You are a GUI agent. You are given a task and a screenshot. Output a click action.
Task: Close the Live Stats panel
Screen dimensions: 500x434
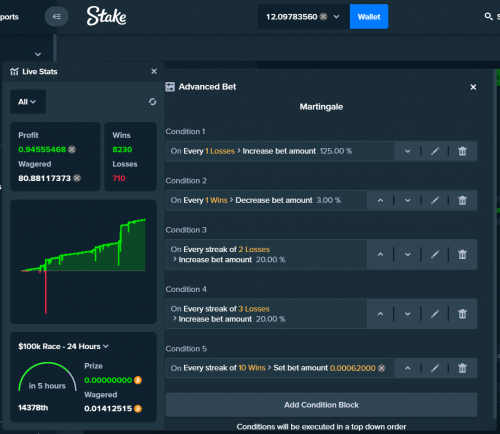(x=154, y=71)
